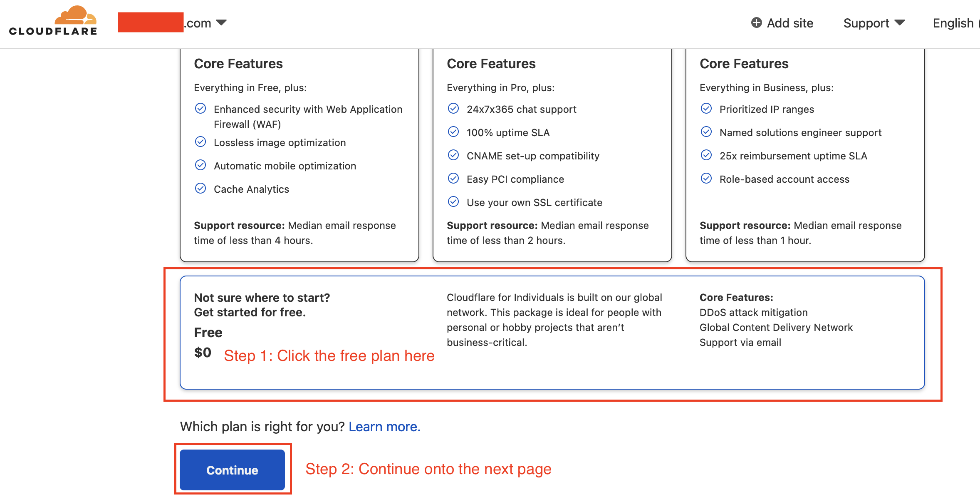Click the checkmark beside Enhanced security WAF

coord(200,109)
